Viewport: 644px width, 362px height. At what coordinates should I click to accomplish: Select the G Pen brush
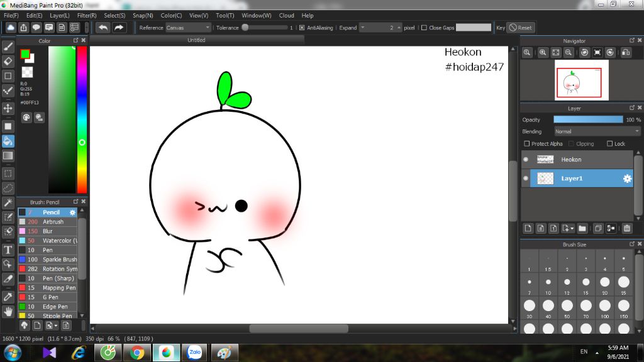(x=48, y=297)
